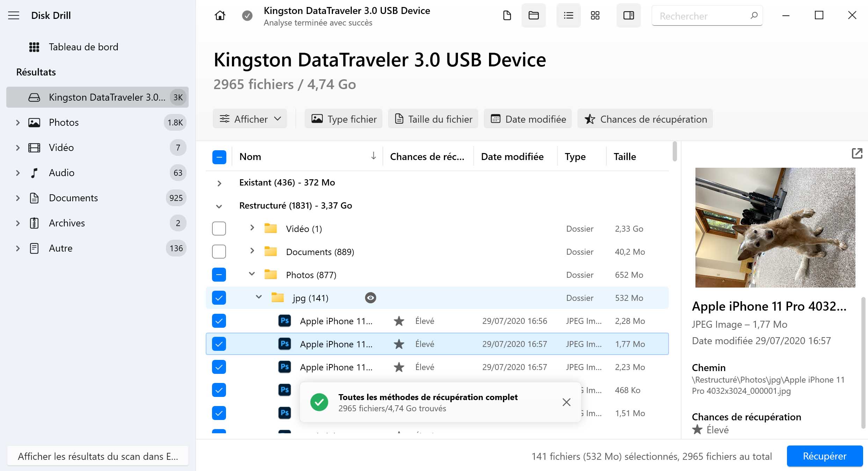This screenshot has height=471, width=868.
Task: Click Afficher les résultats du scan button
Action: [98, 456]
